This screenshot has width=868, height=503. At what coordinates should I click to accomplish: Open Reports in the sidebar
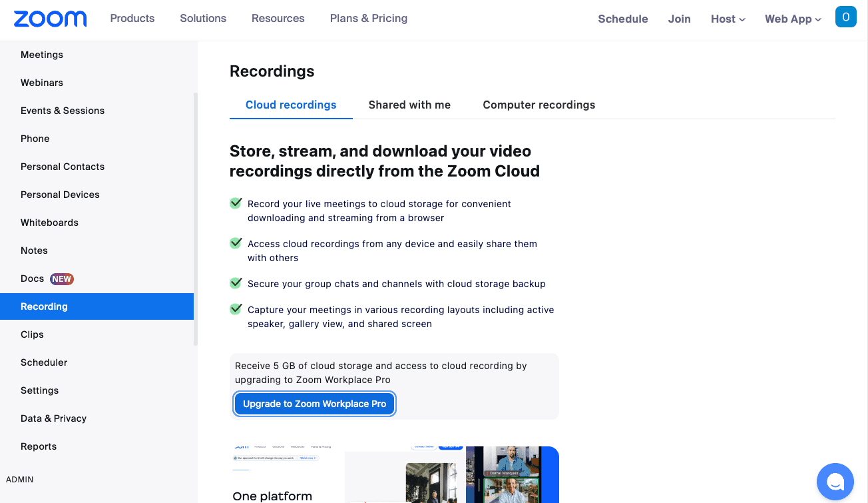pyautogui.click(x=38, y=446)
